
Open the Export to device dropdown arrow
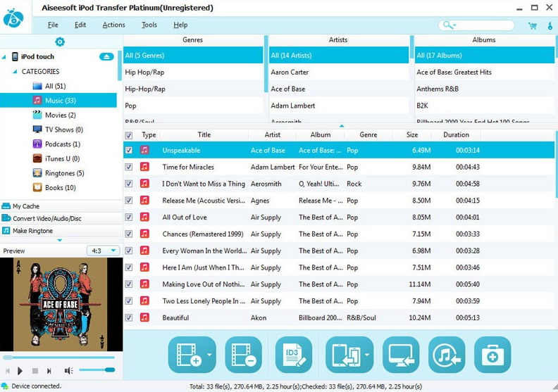tap(367, 355)
